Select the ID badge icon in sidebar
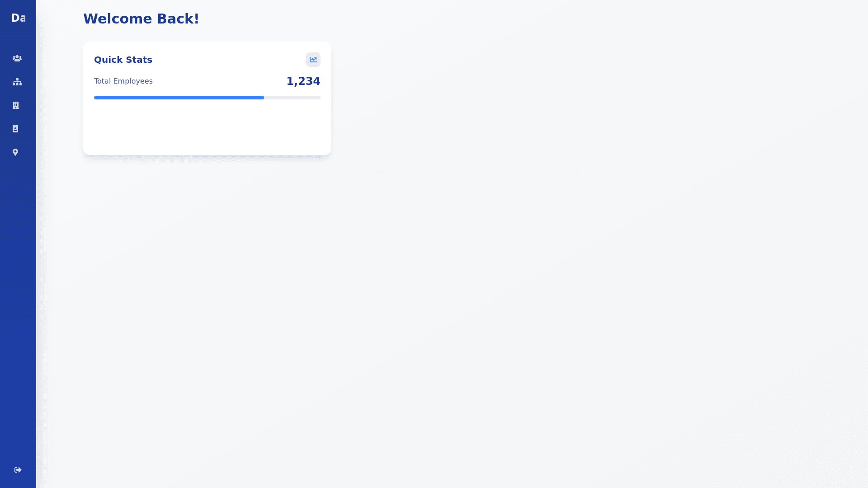The width and height of the screenshot is (868, 488). tap(15, 129)
